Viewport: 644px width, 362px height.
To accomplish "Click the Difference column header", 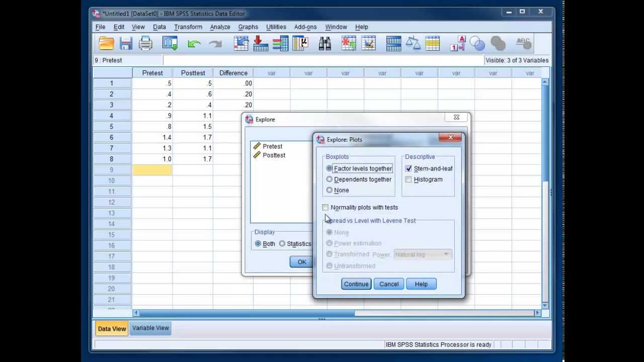I will click(x=233, y=73).
